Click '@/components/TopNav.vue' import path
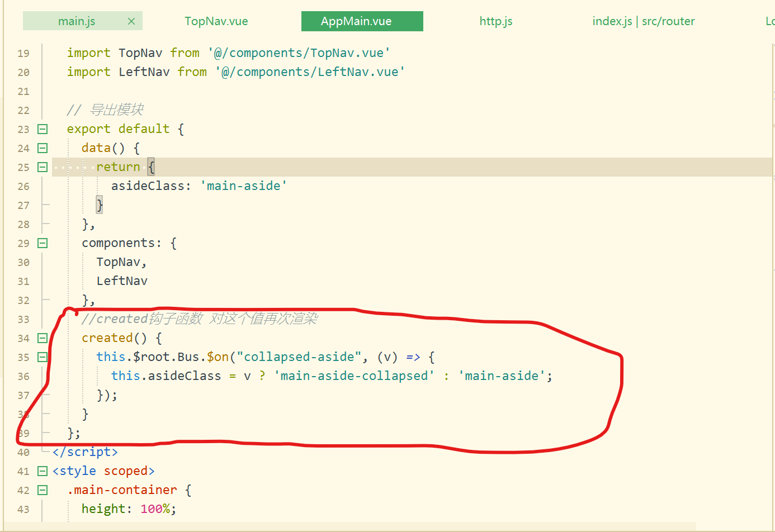The height and width of the screenshot is (532, 775). click(x=299, y=53)
